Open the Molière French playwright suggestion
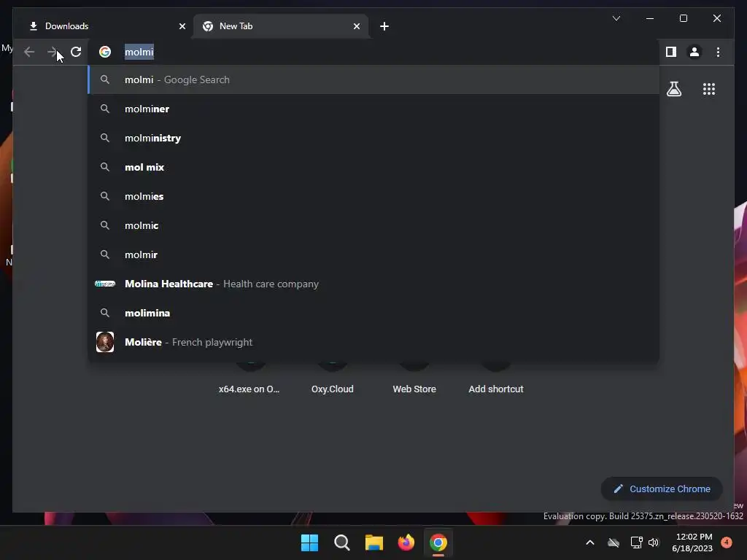747x560 pixels. pos(373,343)
